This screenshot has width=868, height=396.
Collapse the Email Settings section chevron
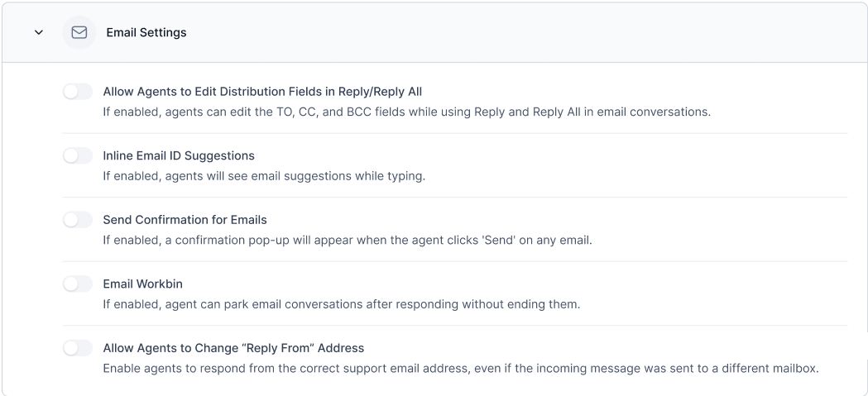pyautogui.click(x=38, y=33)
